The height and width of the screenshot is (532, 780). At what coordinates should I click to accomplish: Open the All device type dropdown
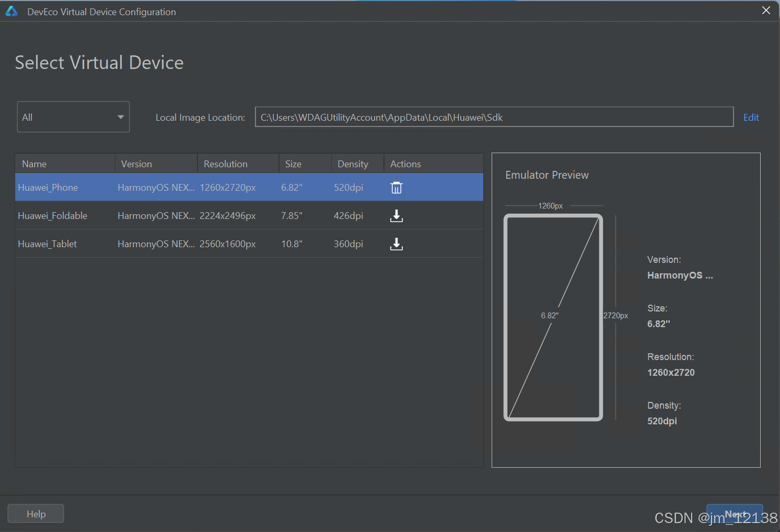[73, 117]
